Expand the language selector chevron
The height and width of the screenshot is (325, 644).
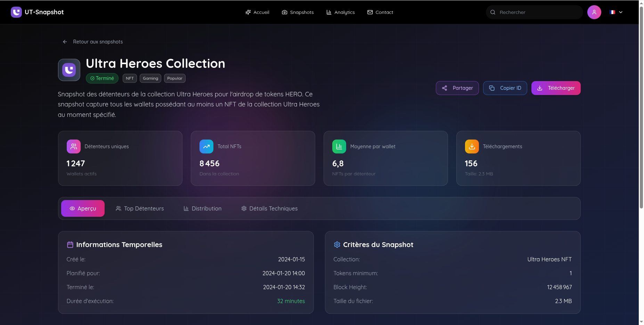(x=620, y=12)
